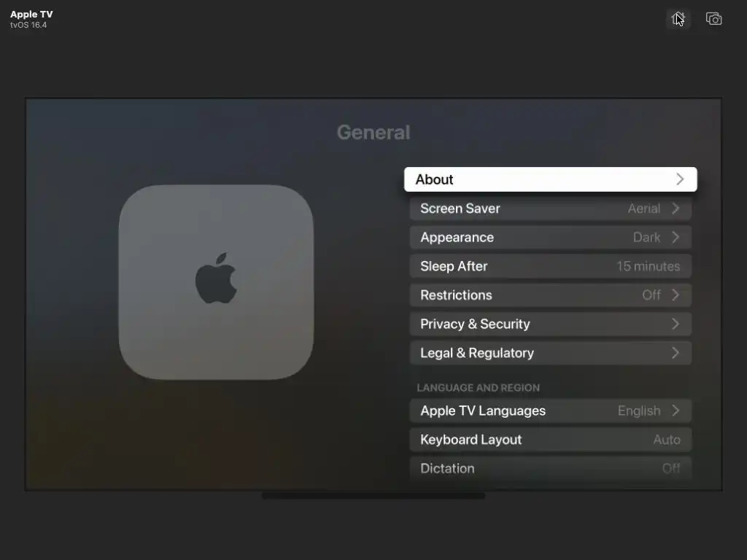The height and width of the screenshot is (560, 747).
Task: Click the 'Auto' keyboard layout value
Action: point(667,440)
